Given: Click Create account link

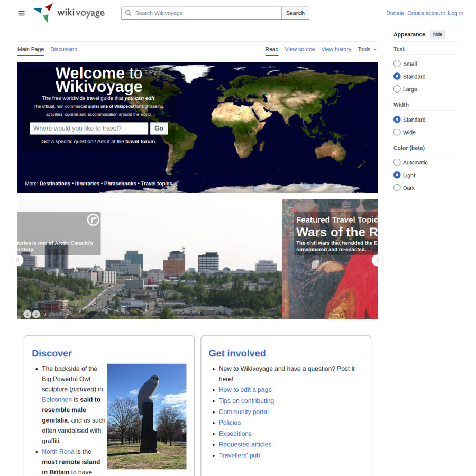Looking at the screenshot, I should point(426,13).
